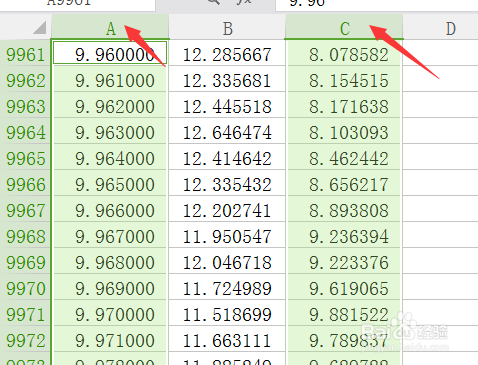Select row header 9972
478x365 pixels.
coord(25,340)
